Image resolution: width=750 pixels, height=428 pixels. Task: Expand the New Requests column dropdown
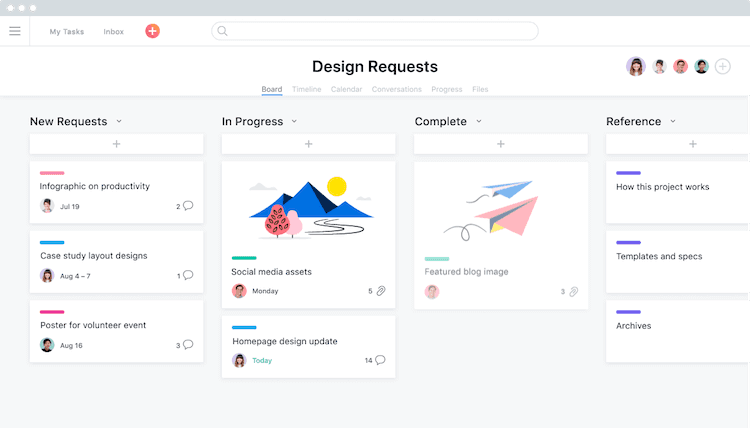tap(119, 121)
